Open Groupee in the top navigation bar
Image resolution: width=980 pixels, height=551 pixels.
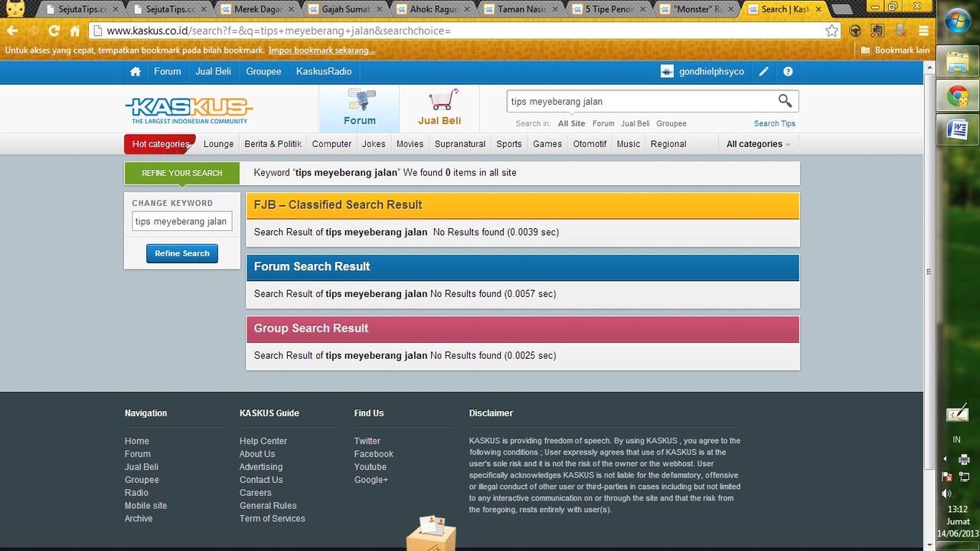click(263, 71)
